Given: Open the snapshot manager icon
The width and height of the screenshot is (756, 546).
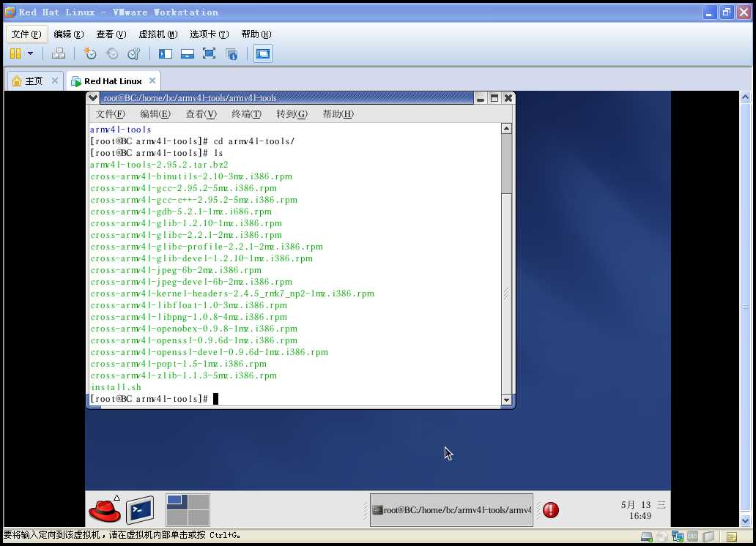Looking at the screenshot, I should (134, 53).
